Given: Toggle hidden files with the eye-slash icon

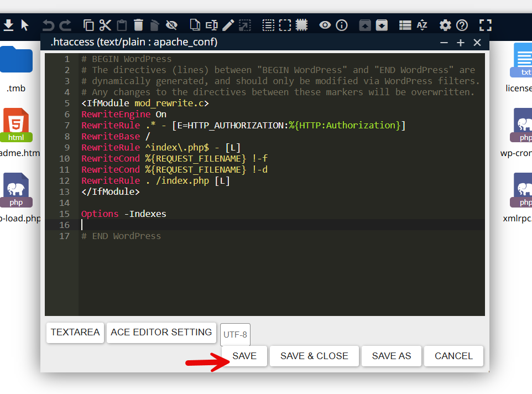Looking at the screenshot, I should [x=171, y=25].
